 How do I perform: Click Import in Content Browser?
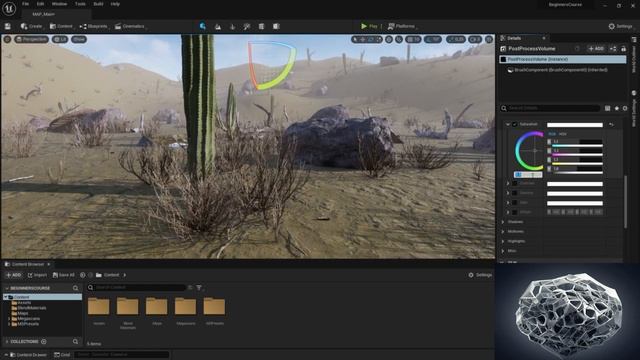pyautogui.click(x=37, y=275)
